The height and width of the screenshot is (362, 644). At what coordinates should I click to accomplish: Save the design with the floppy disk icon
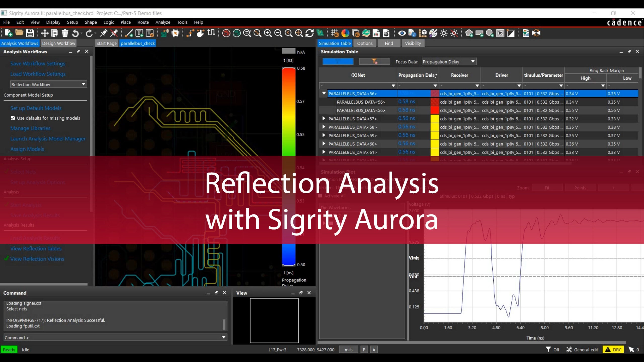[x=30, y=33]
